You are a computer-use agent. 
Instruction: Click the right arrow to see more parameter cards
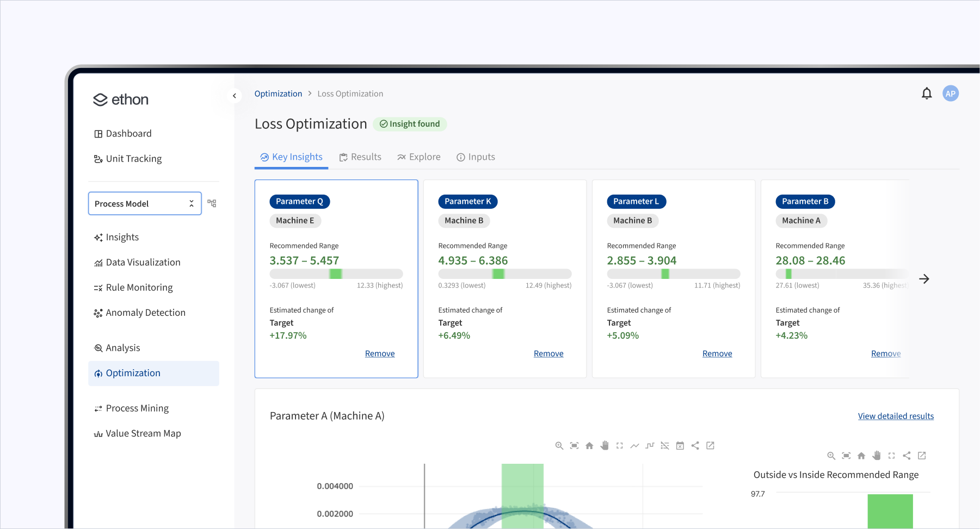point(924,279)
